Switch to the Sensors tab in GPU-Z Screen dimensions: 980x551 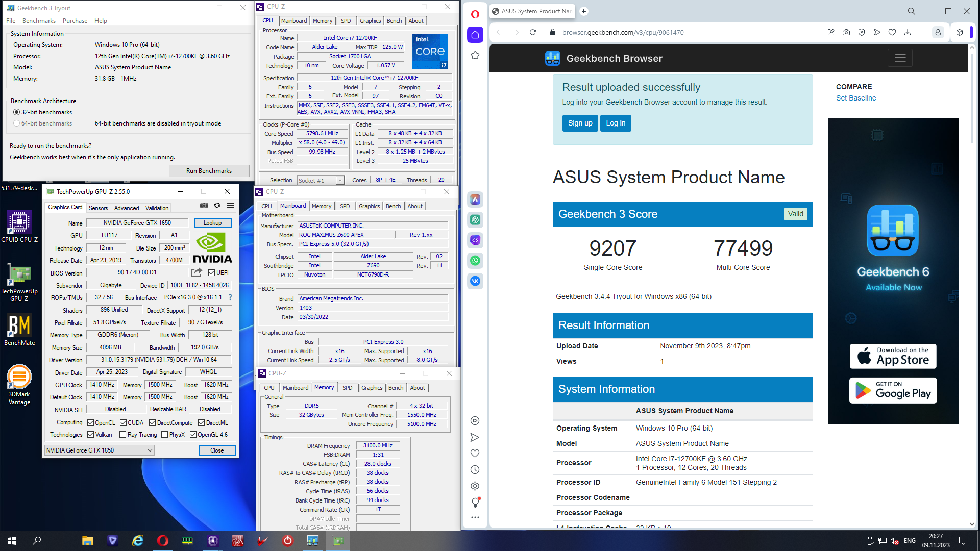(99, 208)
